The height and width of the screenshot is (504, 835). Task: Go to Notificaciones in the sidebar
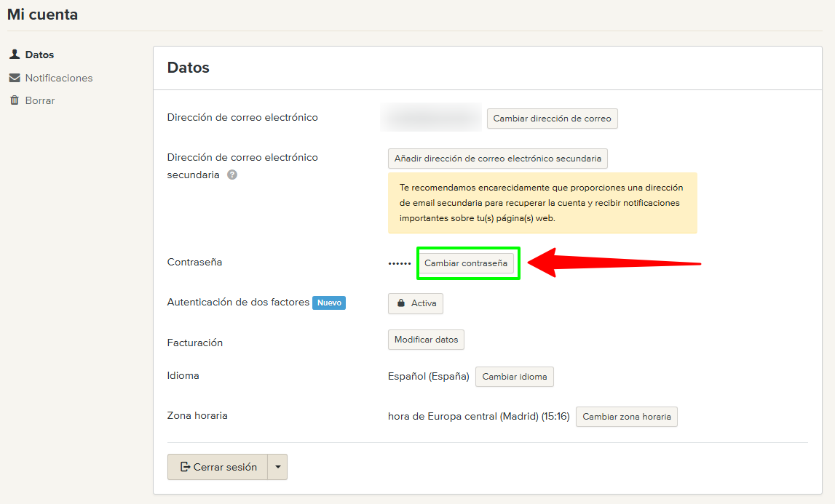tap(59, 78)
